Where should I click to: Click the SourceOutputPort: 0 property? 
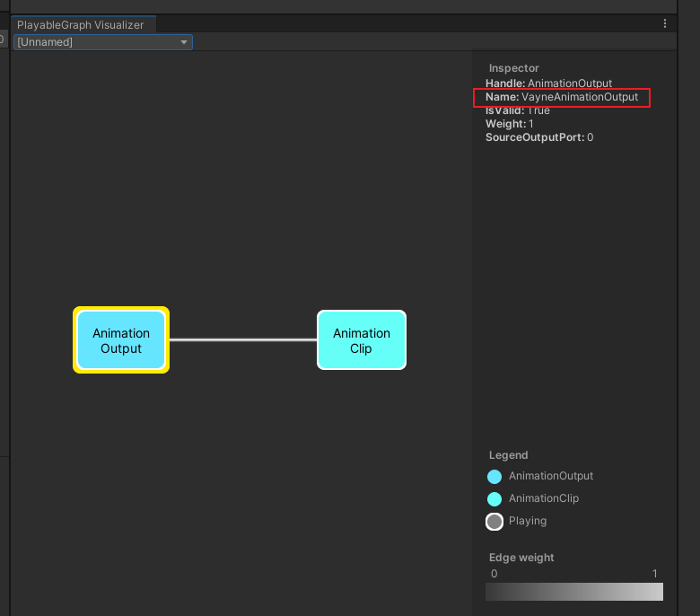point(539,137)
